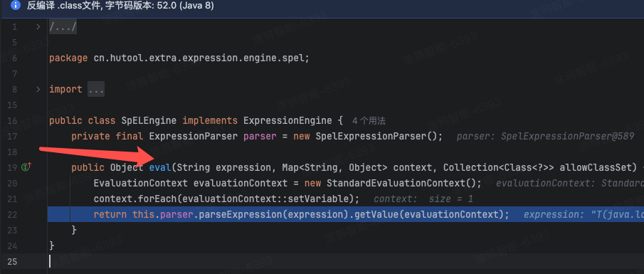Click the 'parser' field name on line 17
The width and height of the screenshot is (644, 274).
coord(260,137)
